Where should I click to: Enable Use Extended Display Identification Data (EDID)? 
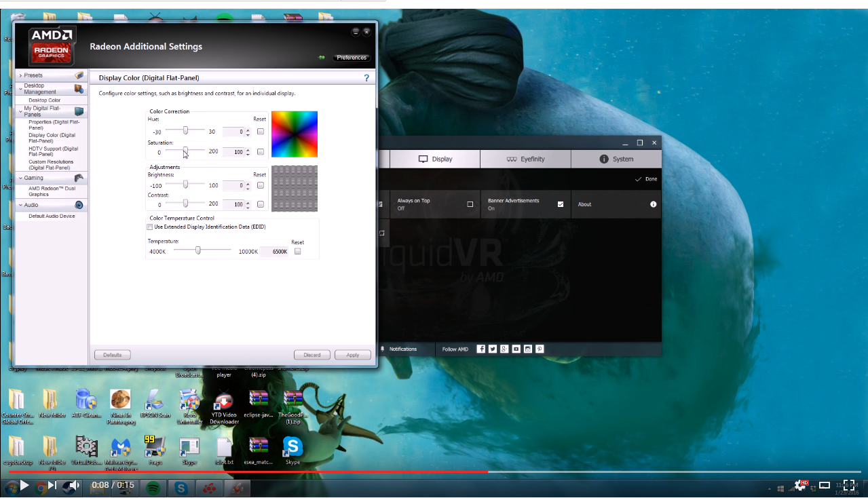150,227
